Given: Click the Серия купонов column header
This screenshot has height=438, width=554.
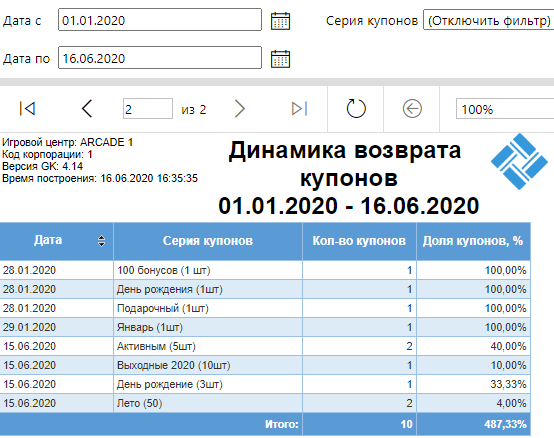Looking at the screenshot, I should coord(208,241).
